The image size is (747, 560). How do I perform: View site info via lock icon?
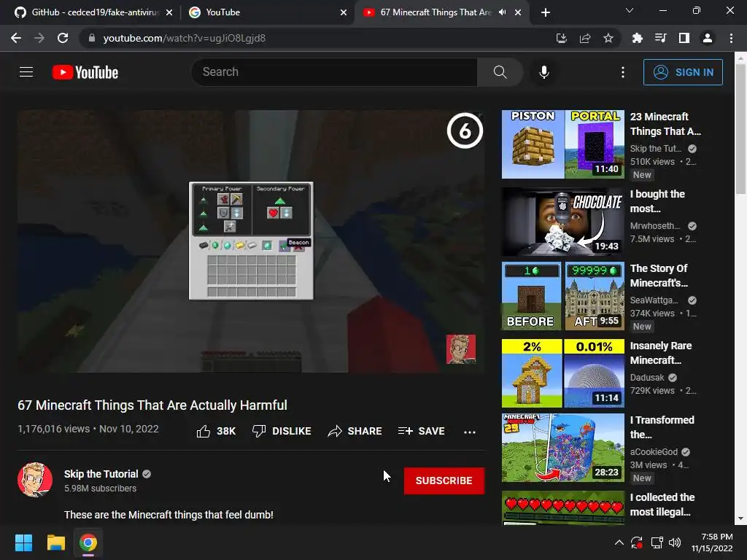point(92,38)
